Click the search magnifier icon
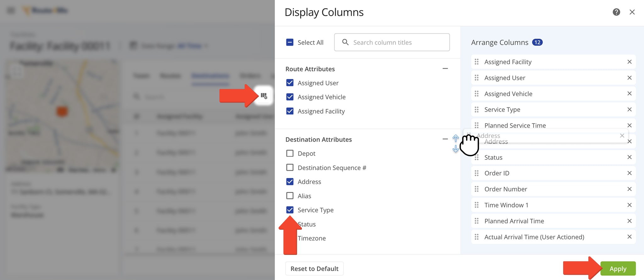Image resolution: width=644 pixels, height=280 pixels. (345, 42)
